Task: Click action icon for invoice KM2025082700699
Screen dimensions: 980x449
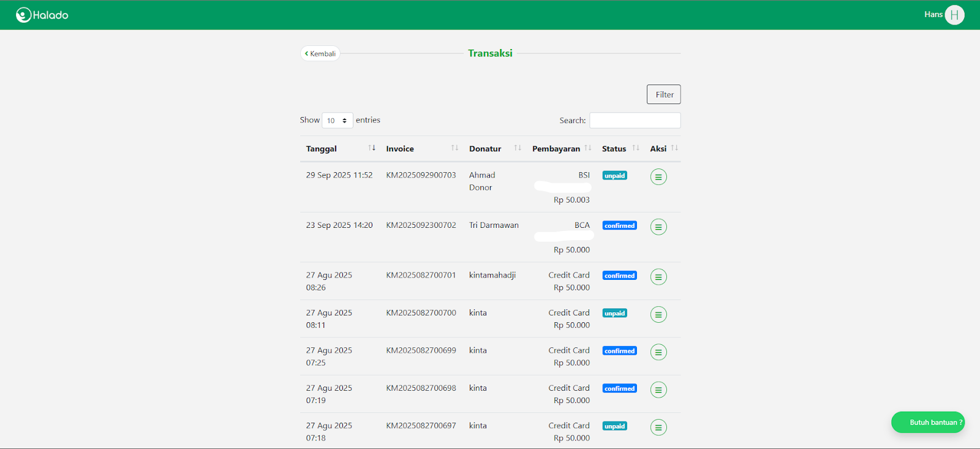Action: [658, 352]
